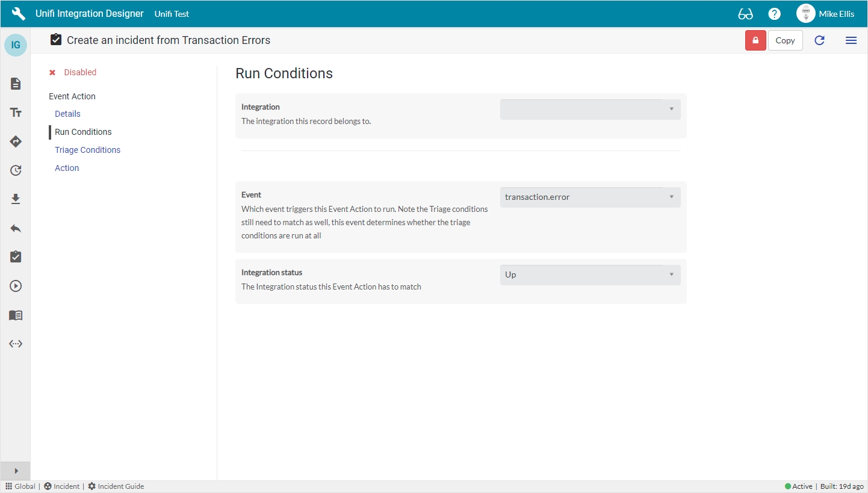
Task: Click the Incident Guide link in footer
Action: tap(120, 486)
